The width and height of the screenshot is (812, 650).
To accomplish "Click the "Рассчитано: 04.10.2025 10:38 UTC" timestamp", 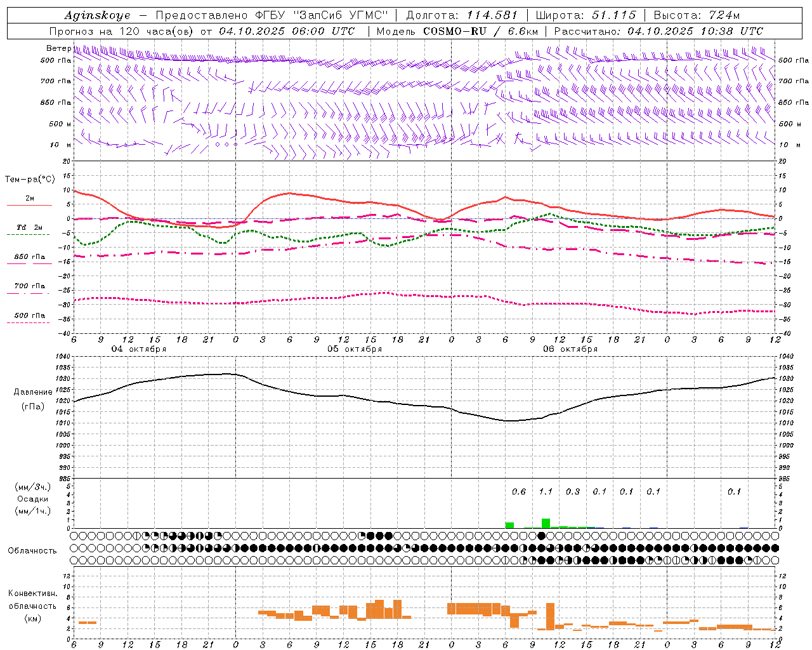I will 658,31.
